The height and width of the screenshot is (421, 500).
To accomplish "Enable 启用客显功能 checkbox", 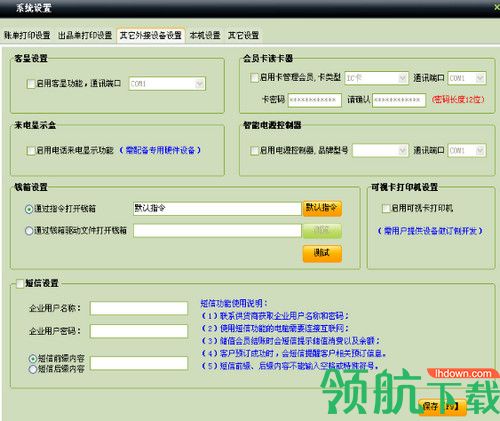I will (31, 84).
